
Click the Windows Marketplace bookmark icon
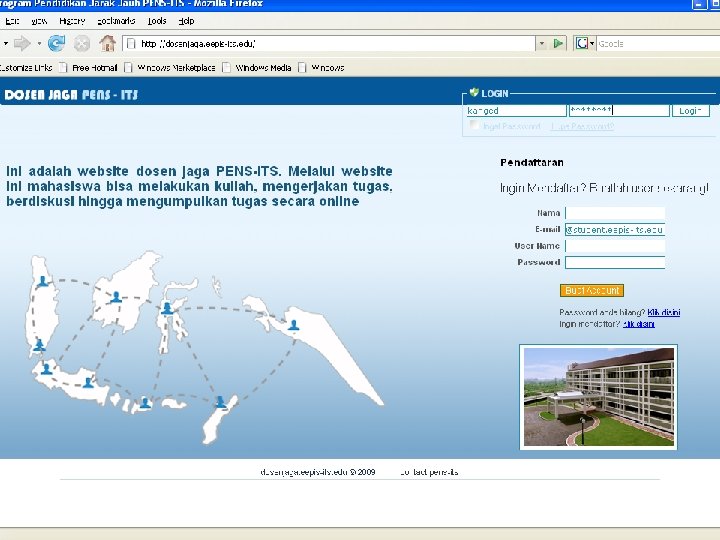pyautogui.click(x=129, y=68)
